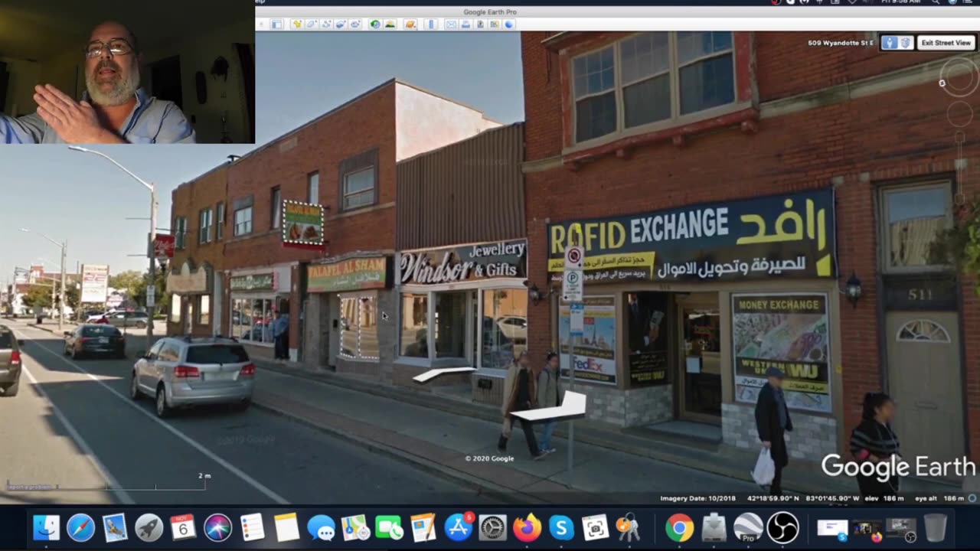Image resolution: width=980 pixels, height=551 pixels.
Task: Show historical imagery using the clock icon
Action: point(375,24)
